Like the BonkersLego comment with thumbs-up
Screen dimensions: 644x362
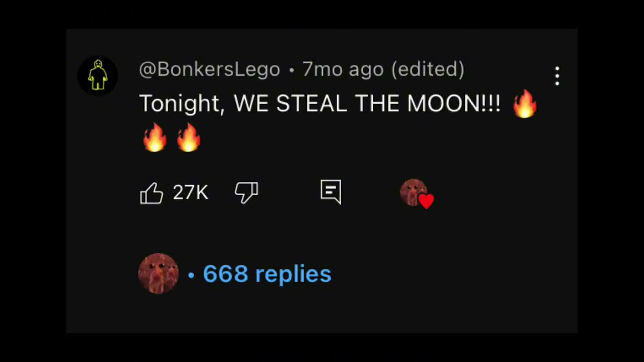151,193
